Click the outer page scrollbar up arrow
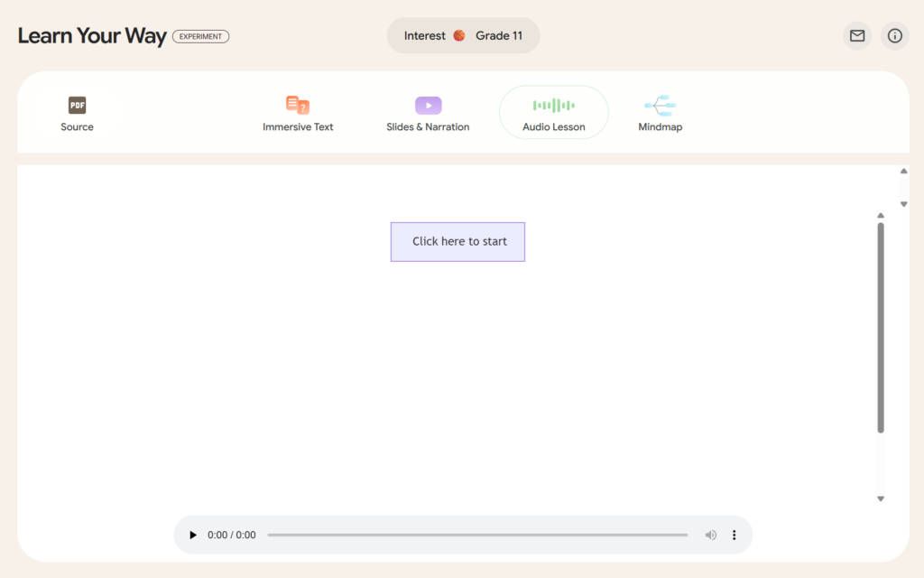This screenshot has width=924, height=578. pyautogui.click(x=903, y=172)
